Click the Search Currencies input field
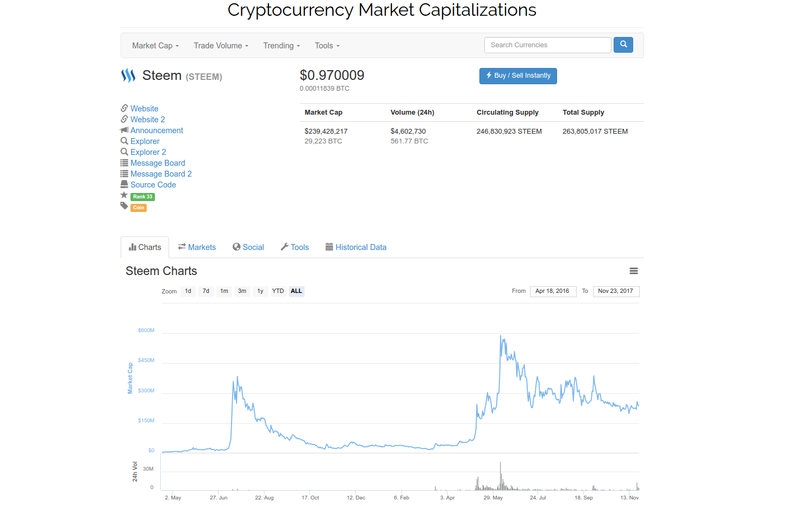 547,45
